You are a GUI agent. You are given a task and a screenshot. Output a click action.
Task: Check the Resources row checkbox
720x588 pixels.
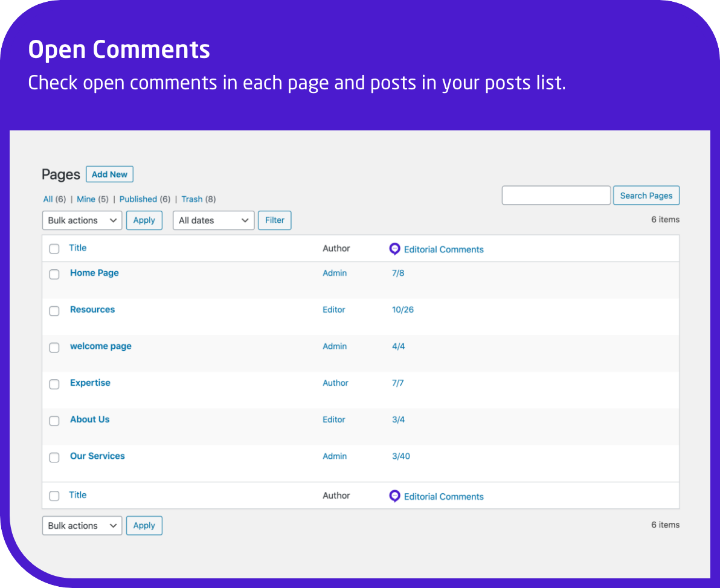pos(54,312)
